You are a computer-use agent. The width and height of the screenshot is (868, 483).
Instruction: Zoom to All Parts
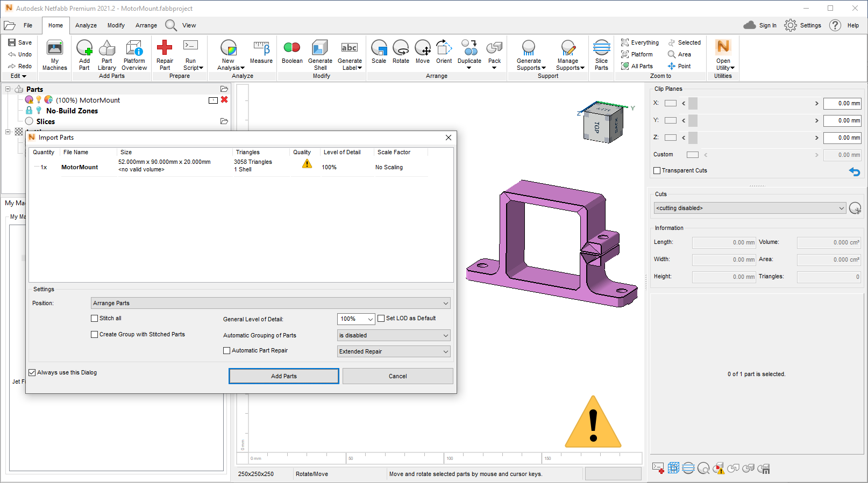click(x=637, y=66)
